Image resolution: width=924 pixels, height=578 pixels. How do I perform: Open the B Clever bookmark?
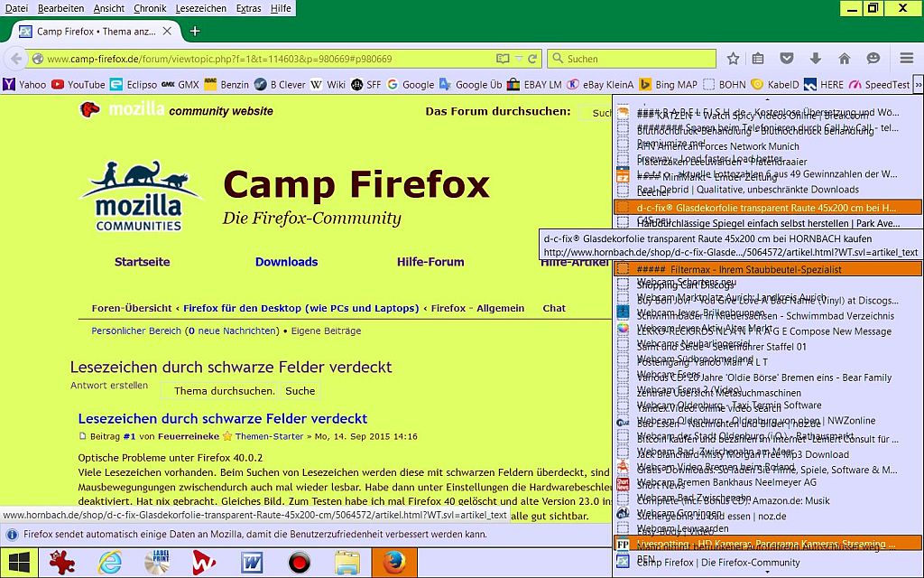tap(280, 84)
